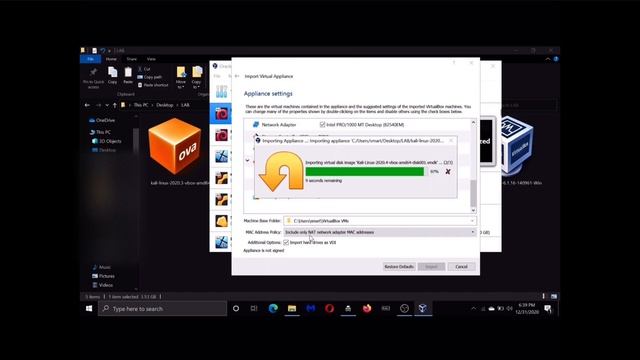Open Microsoft Edge from taskbar
640x360 pixels.
pos(273,309)
